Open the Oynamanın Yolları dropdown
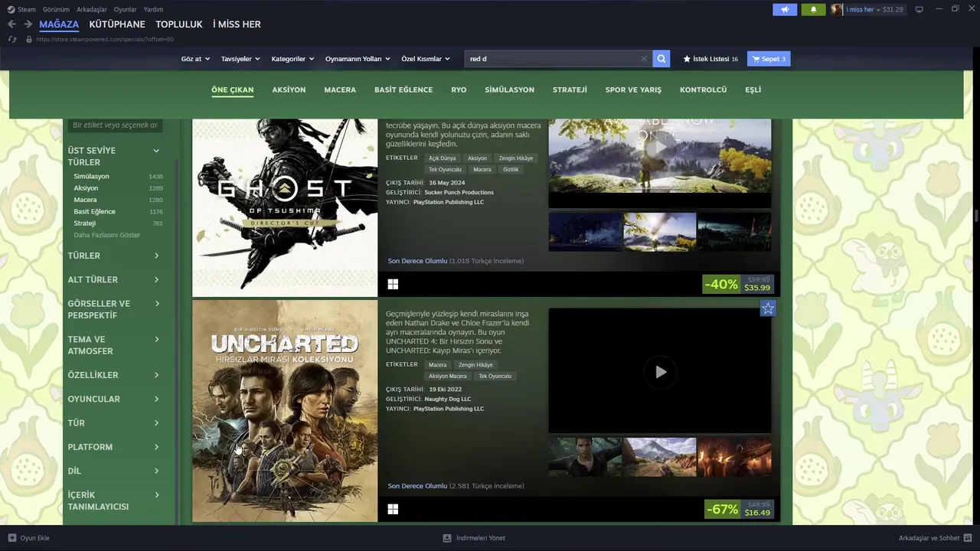This screenshot has width=980, height=551. 358,59
